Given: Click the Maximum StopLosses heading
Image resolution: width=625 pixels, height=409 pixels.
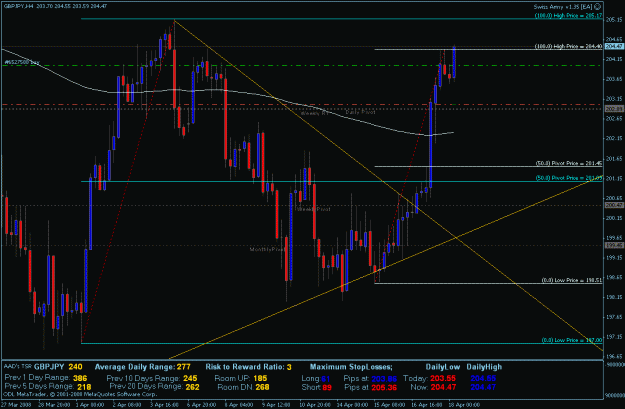Looking at the screenshot, I should [x=351, y=367].
